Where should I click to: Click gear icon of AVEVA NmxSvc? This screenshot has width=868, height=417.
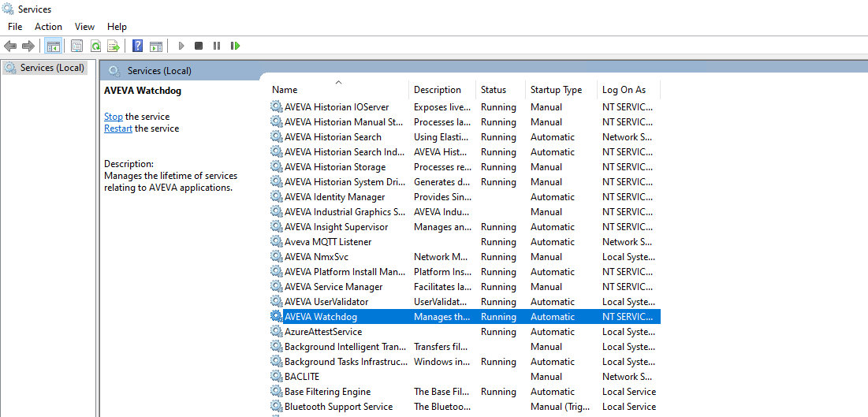coord(276,256)
